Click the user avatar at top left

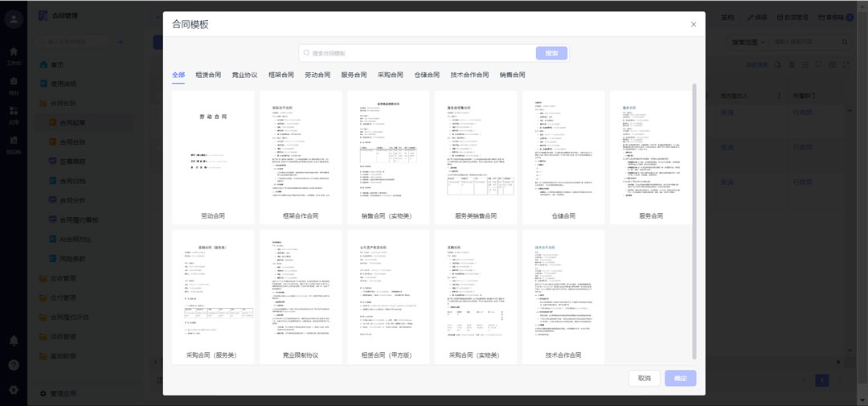[14, 19]
